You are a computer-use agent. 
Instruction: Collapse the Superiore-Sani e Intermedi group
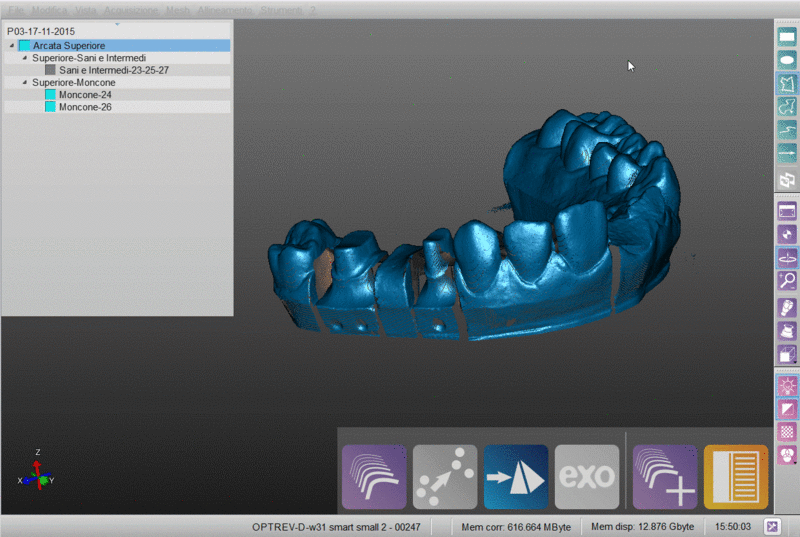pyautogui.click(x=24, y=58)
